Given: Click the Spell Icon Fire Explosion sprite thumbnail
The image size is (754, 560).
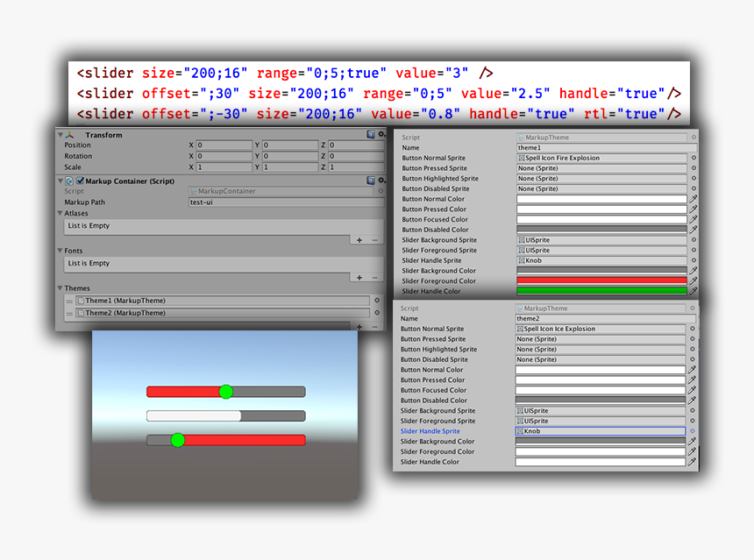Looking at the screenshot, I should (x=523, y=159).
